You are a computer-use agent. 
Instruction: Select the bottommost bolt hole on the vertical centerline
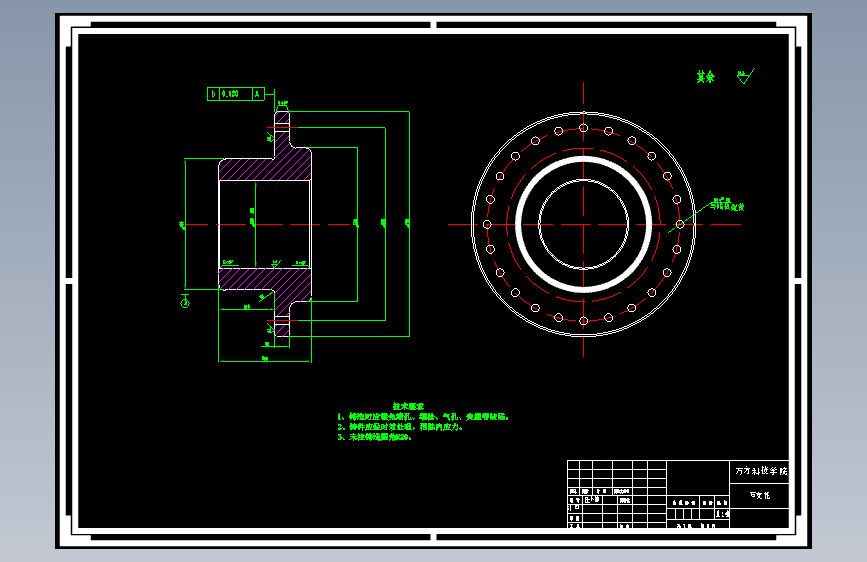(x=583, y=321)
